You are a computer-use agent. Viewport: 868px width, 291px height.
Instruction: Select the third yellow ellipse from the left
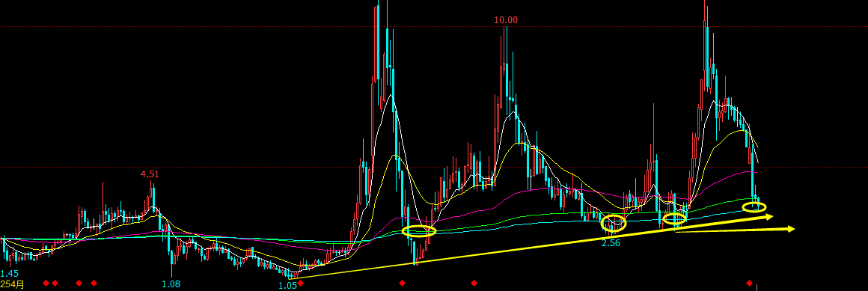tap(674, 218)
